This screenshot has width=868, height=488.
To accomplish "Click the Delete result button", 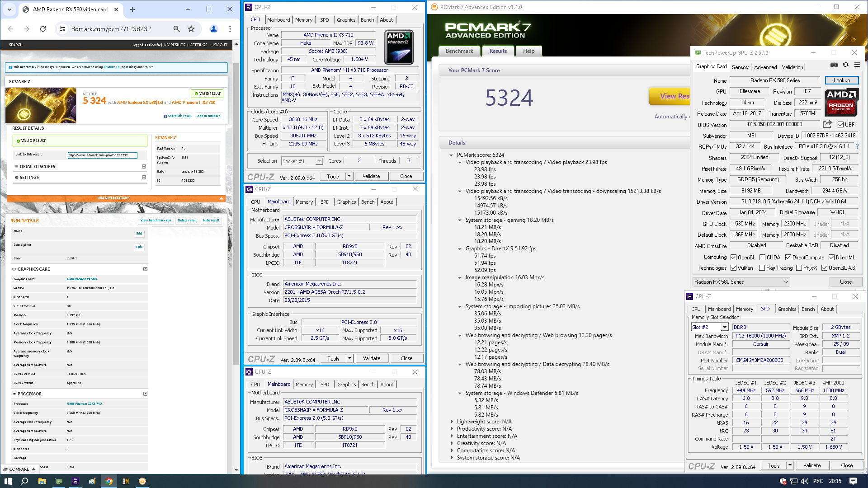I will point(187,221).
